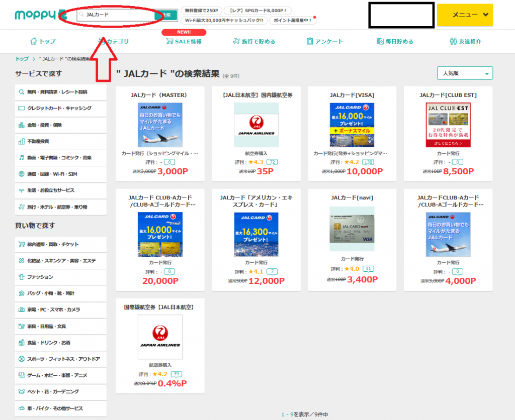Click the green 検索 search button
The image size is (515, 420).
click(x=166, y=15)
